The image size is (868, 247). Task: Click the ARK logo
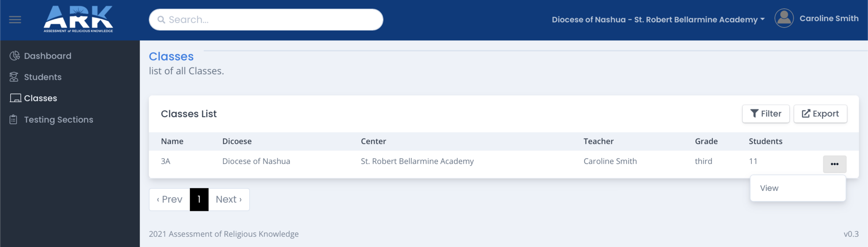tap(78, 19)
